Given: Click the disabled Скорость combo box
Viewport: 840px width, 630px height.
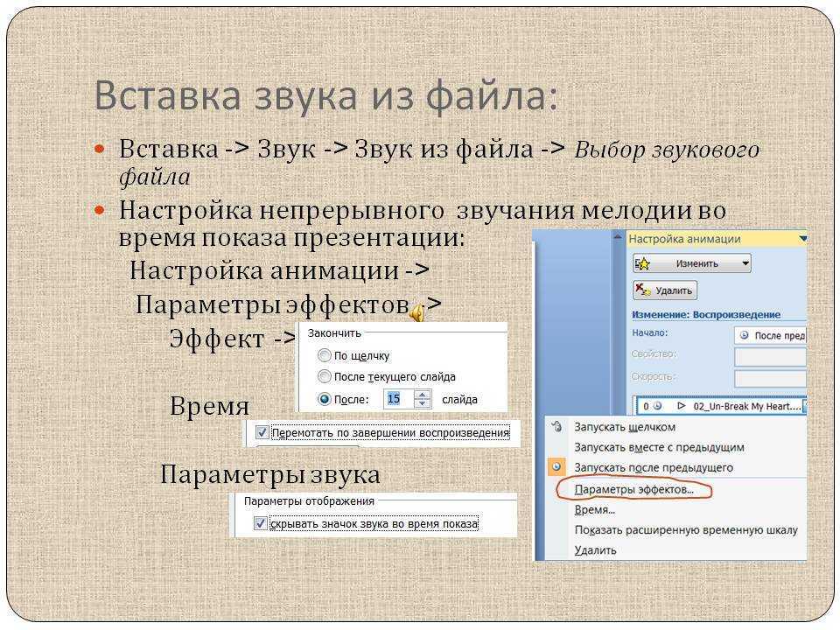Looking at the screenshot, I should coord(770,378).
